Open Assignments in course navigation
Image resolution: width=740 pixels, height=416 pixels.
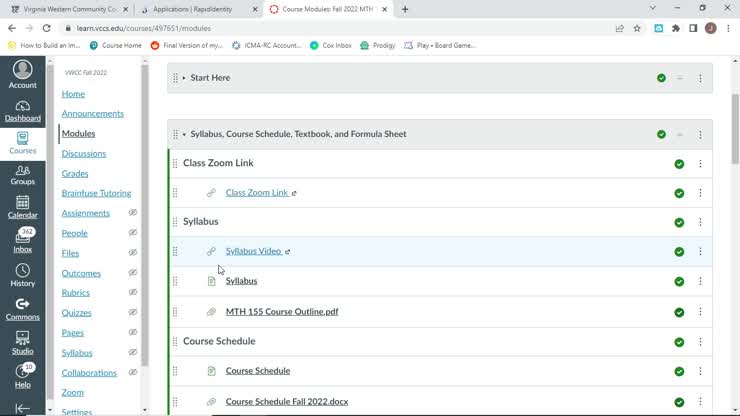85,213
